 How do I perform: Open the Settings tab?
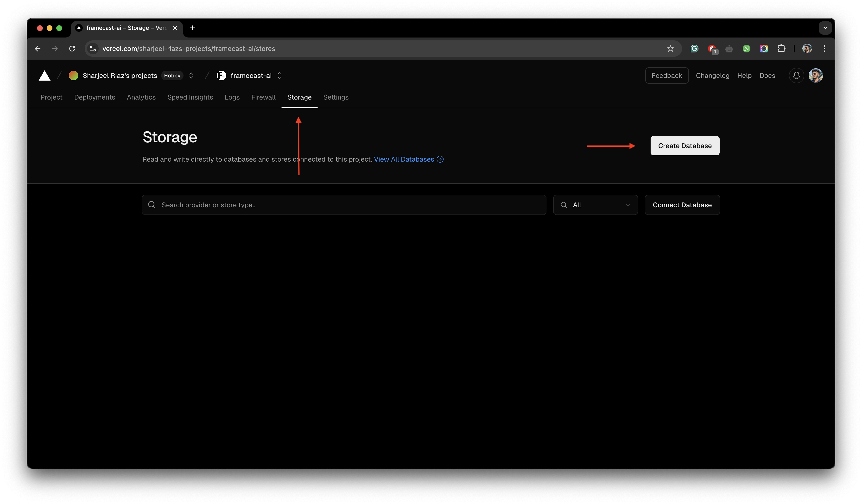(336, 97)
